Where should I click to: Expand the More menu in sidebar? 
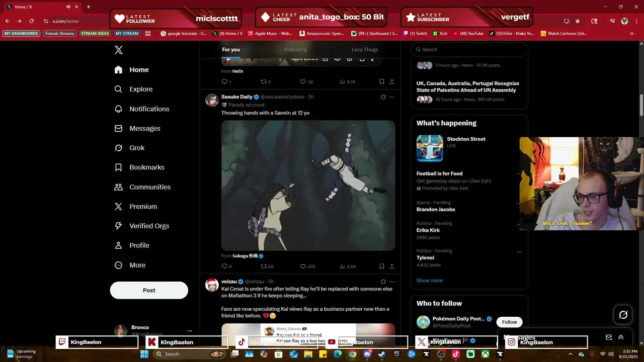(x=130, y=265)
